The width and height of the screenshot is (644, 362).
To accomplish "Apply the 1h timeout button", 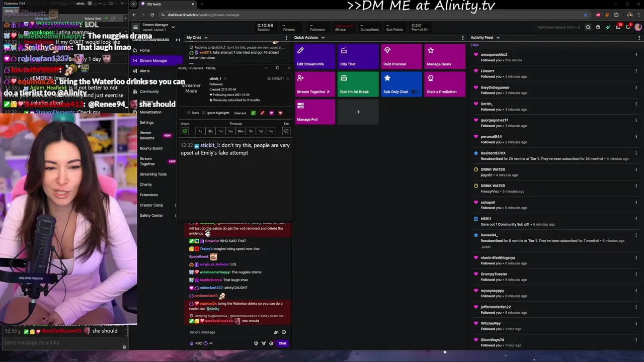I will tap(251, 131).
